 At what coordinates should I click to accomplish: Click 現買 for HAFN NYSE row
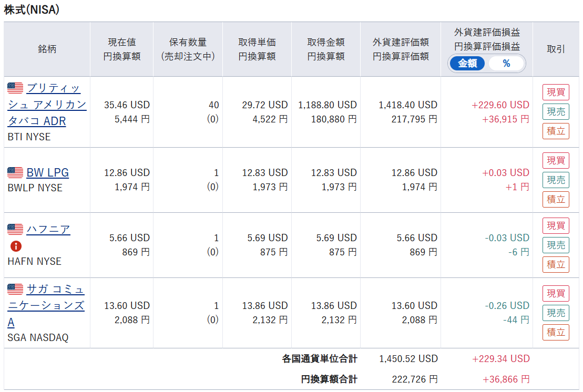click(x=556, y=225)
